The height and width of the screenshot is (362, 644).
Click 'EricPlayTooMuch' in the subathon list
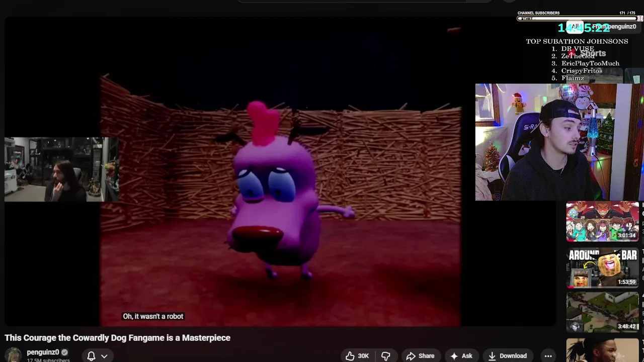pos(590,63)
